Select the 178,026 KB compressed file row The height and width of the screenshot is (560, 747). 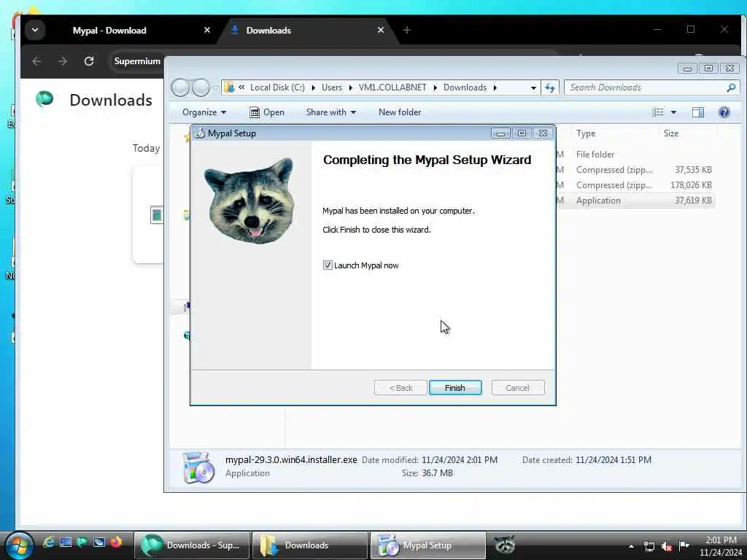tap(635, 184)
